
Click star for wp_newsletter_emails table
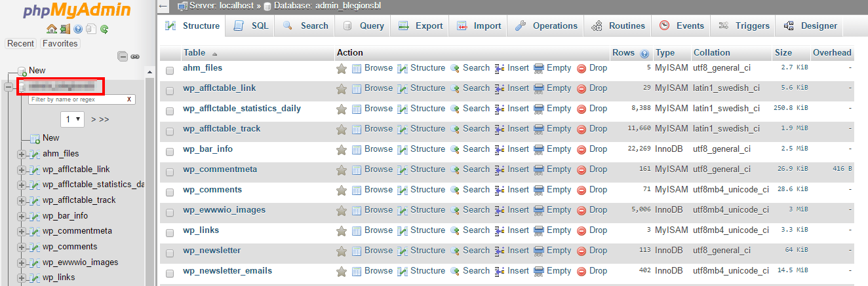[x=342, y=271]
